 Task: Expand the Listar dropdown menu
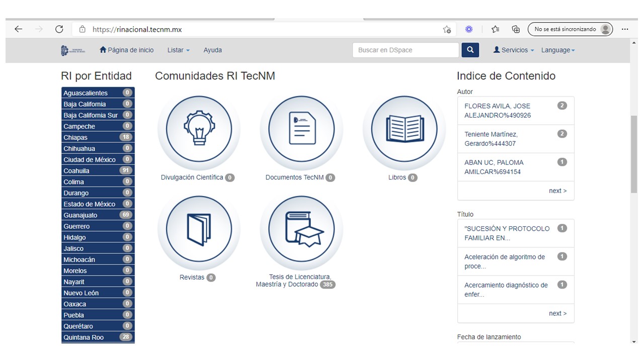pos(178,50)
